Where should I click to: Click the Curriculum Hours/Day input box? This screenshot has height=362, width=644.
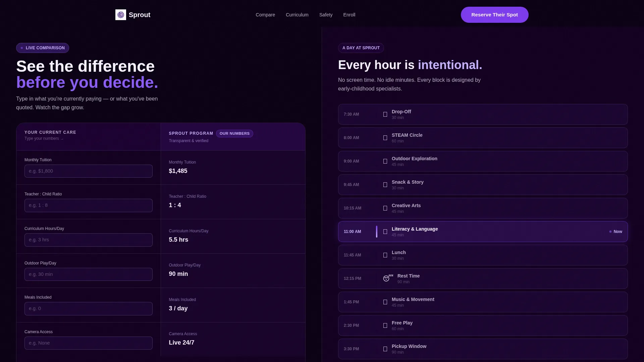(x=89, y=240)
